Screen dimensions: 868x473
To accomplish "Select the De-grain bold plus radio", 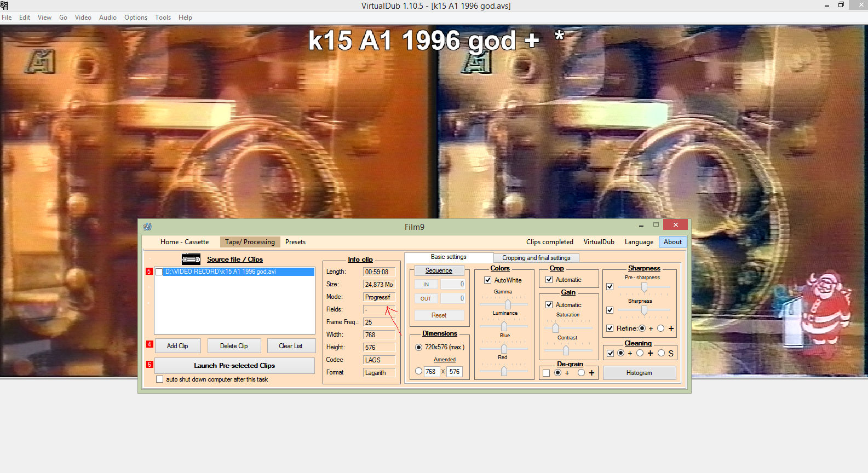I will 581,373.
